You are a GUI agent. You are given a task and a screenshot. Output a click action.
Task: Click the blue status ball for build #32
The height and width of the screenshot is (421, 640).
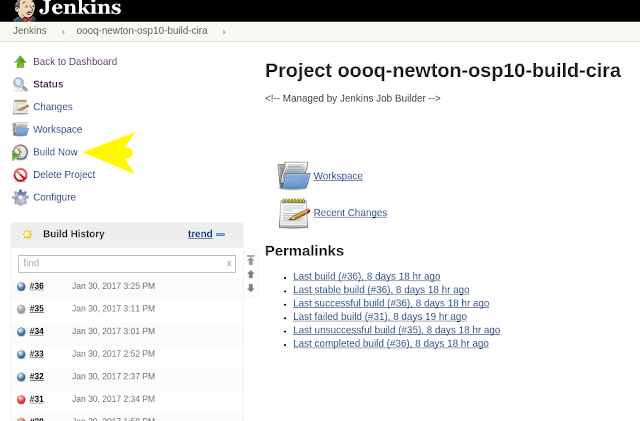(21, 376)
